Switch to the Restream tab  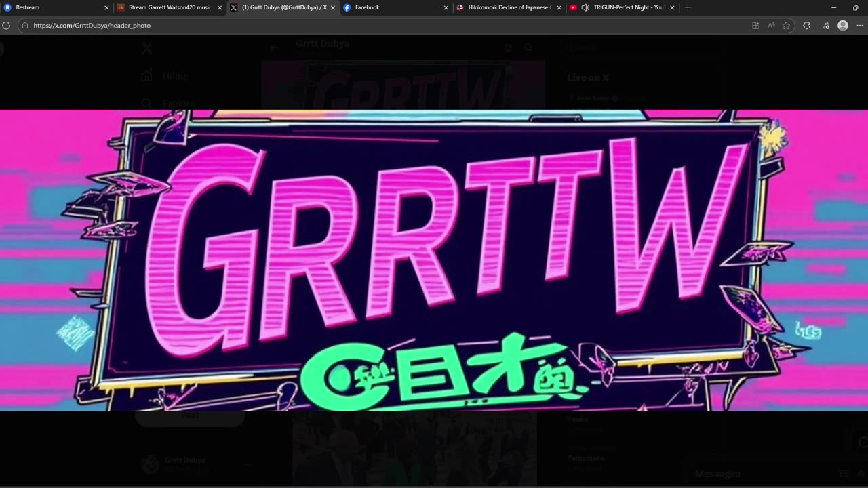coord(57,7)
